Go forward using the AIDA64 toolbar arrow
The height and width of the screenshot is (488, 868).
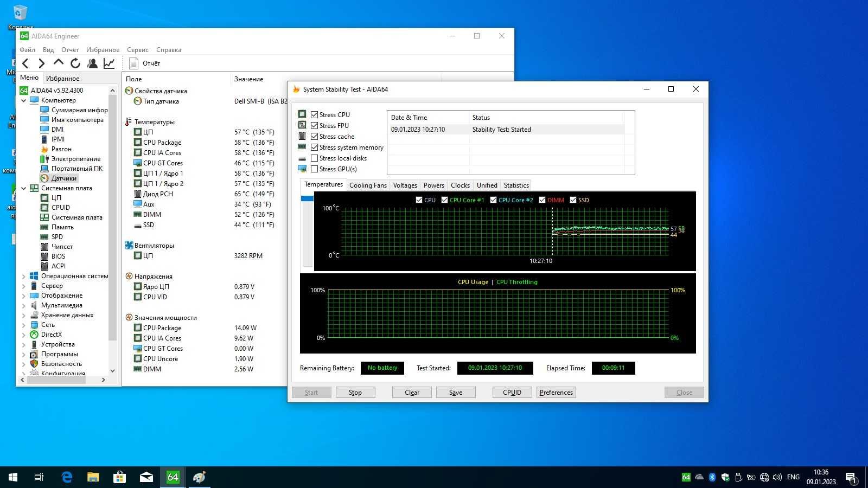(x=41, y=63)
